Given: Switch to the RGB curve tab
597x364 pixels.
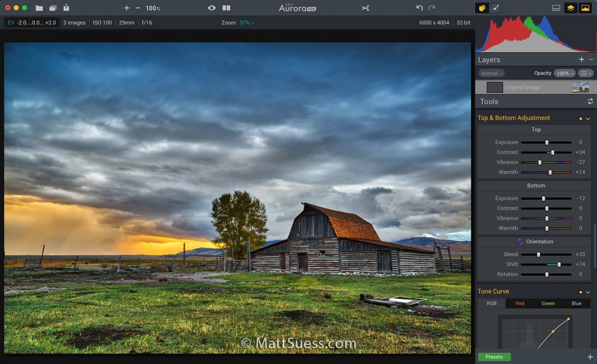Looking at the screenshot, I should coord(491,303).
